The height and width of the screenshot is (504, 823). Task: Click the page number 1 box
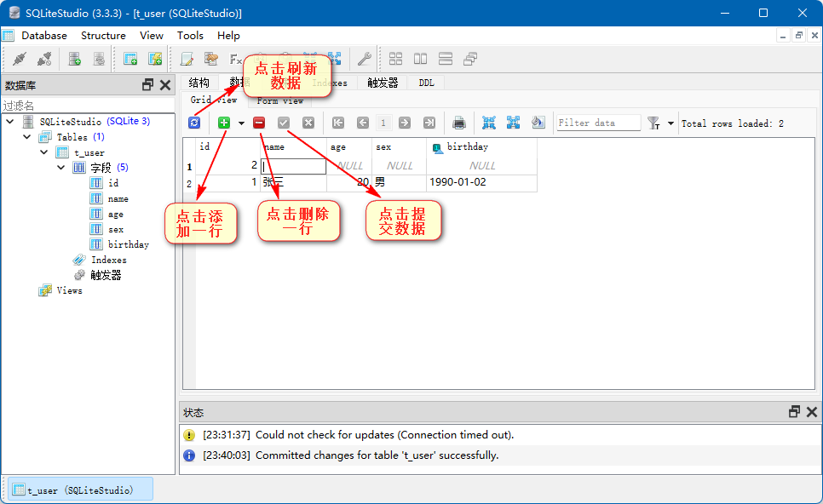pyautogui.click(x=383, y=123)
